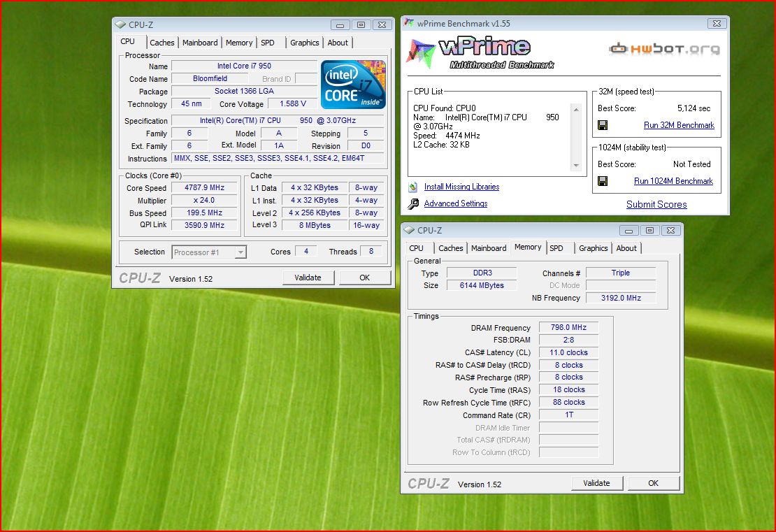Click the DRAM Frequency 798.0 MHz value

(x=568, y=328)
